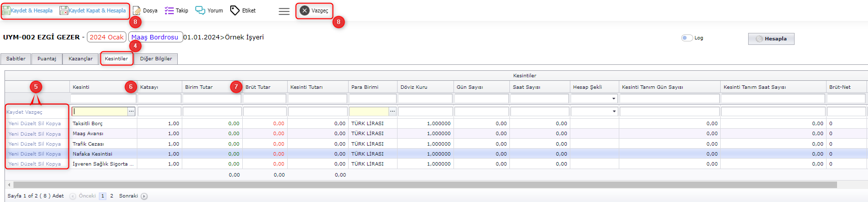Image resolution: width=868 pixels, height=202 pixels.
Task: Click TÜRK LİRASI in Taksitli Borç row
Action: [368, 124]
